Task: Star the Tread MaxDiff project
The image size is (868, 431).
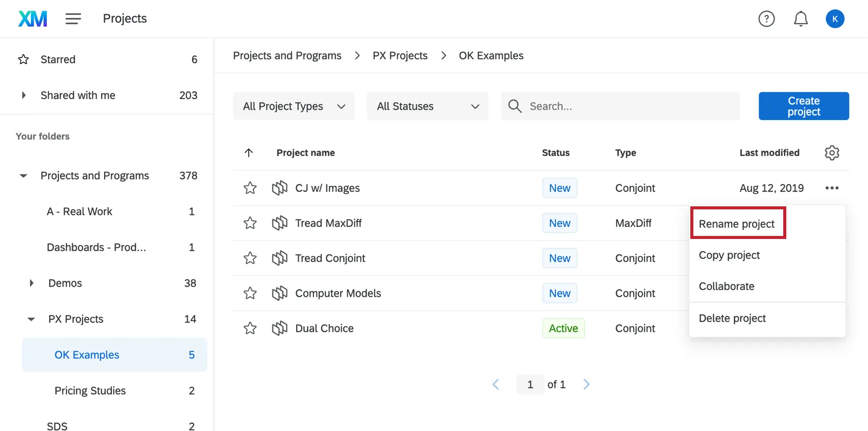Action: coord(250,223)
